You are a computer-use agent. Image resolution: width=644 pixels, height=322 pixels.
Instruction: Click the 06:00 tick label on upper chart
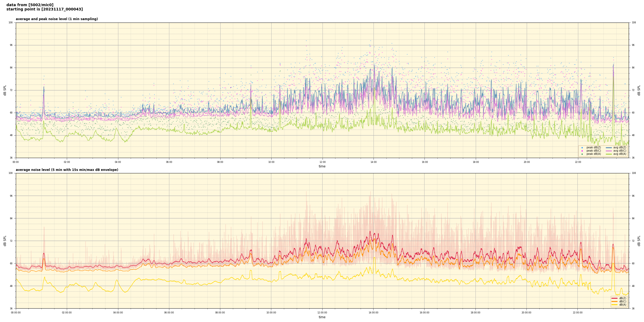[169, 162]
